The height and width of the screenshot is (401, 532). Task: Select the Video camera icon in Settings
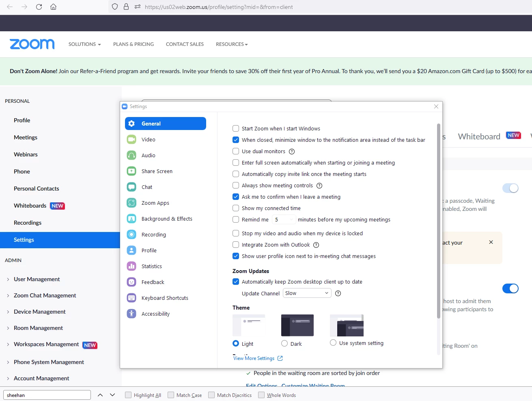click(x=131, y=139)
